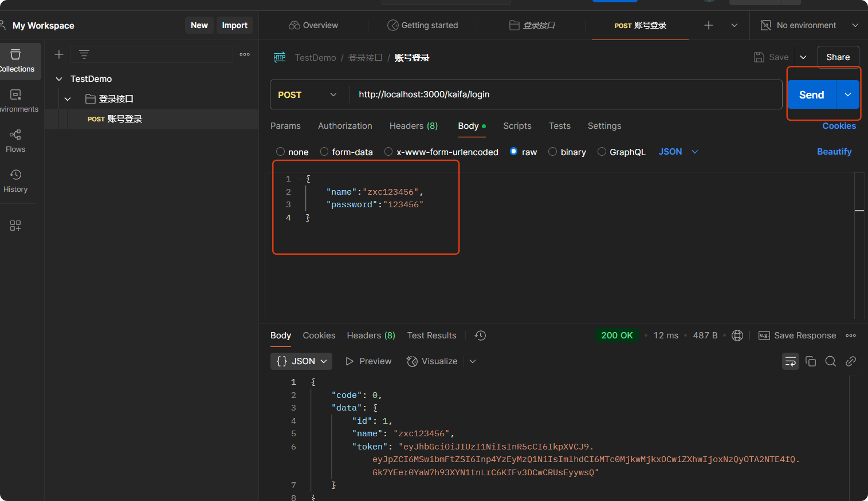Click the 200 OK status badge
The width and height of the screenshot is (868, 501).
pyautogui.click(x=617, y=336)
